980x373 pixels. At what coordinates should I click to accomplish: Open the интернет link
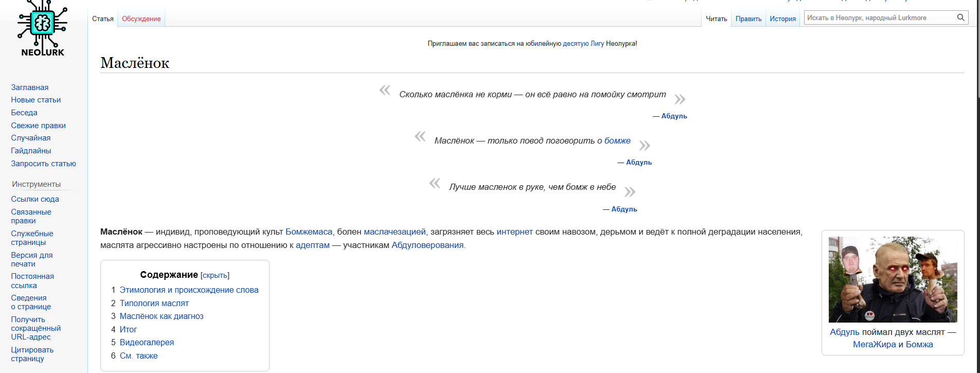point(514,232)
